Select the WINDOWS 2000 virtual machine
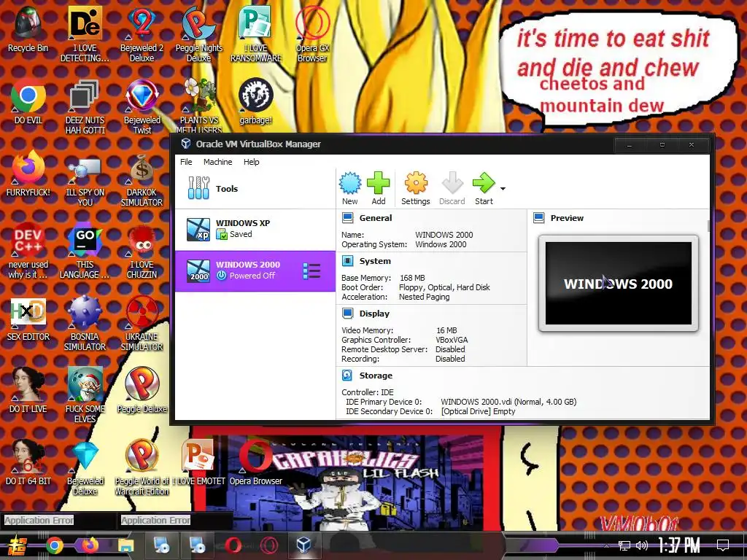Screen dimensions: 747x560 pos(255,271)
